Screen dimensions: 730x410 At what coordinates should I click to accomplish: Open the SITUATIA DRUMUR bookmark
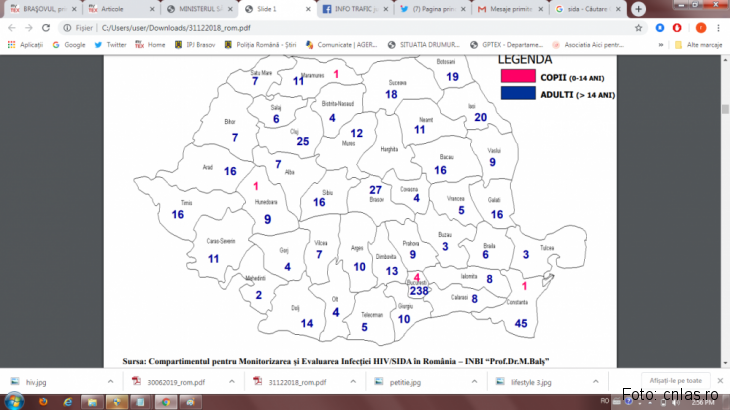point(424,45)
